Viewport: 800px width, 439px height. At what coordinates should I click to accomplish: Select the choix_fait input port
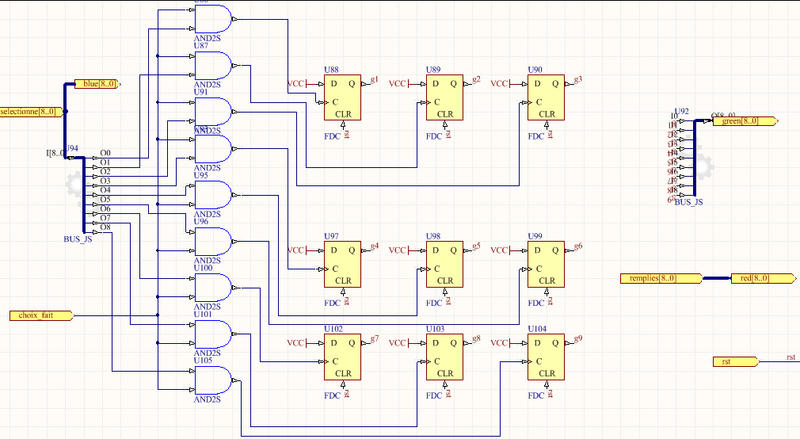38,316
